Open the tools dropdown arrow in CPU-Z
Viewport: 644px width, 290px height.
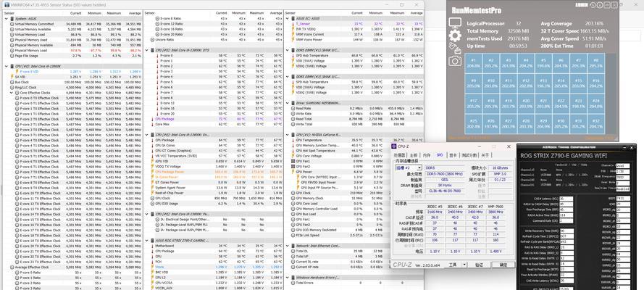point(464,265)
